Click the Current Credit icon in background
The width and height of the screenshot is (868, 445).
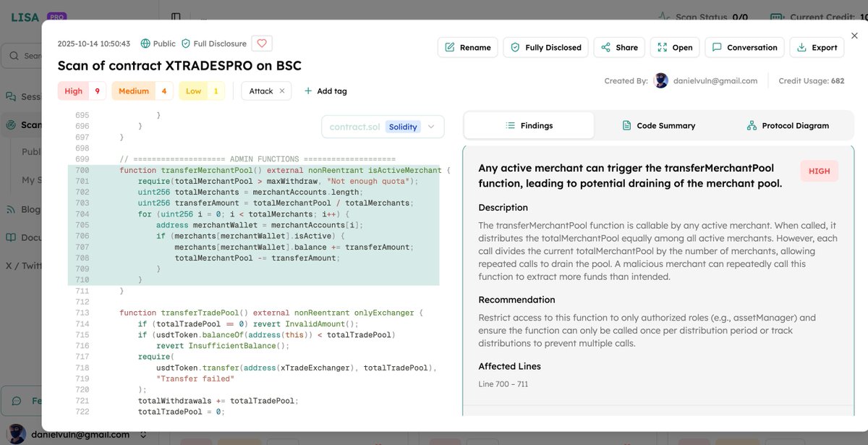[778, 17]
